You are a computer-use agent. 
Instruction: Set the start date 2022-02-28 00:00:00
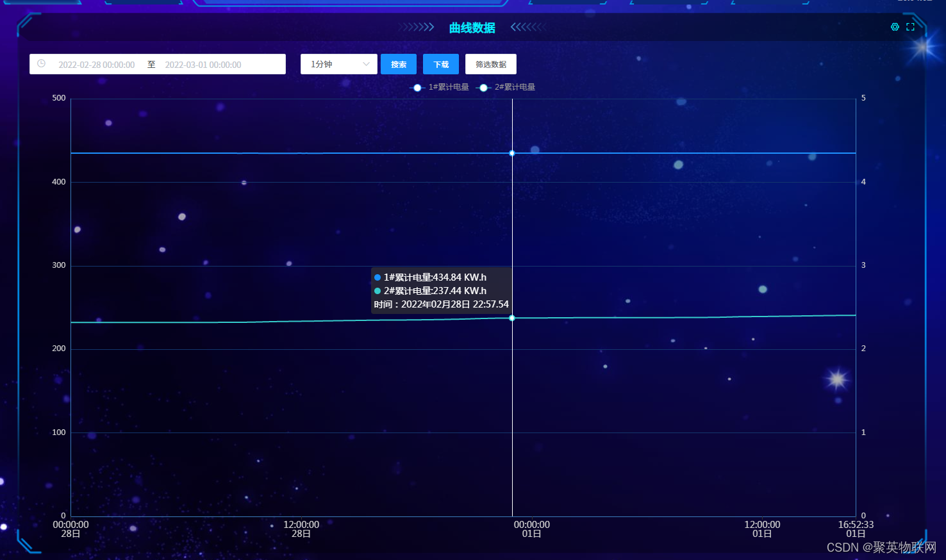97,65
